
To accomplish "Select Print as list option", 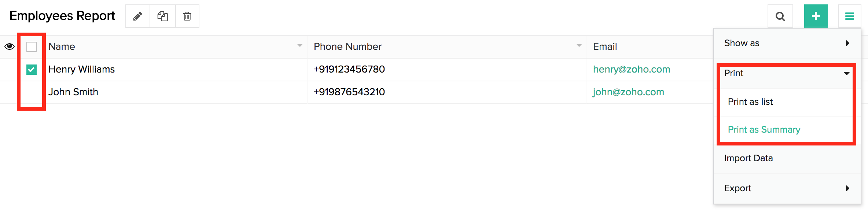I will tap(750, 102).
